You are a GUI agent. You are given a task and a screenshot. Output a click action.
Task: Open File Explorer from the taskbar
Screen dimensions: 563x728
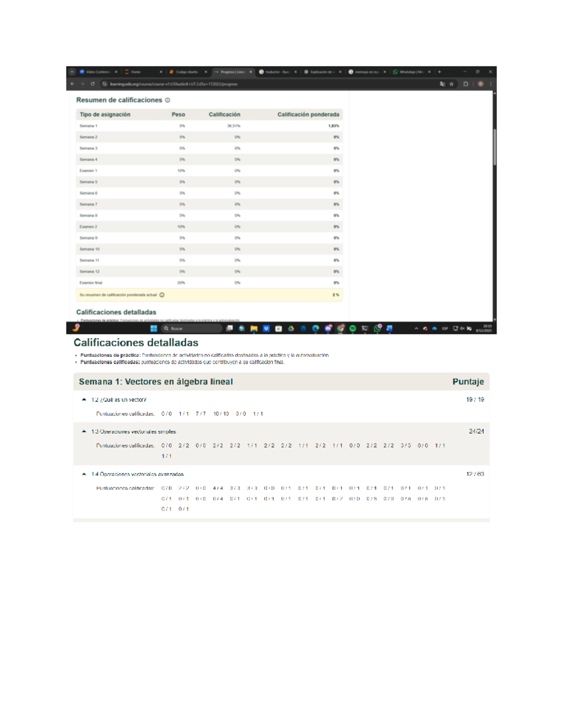click(254, 329)
